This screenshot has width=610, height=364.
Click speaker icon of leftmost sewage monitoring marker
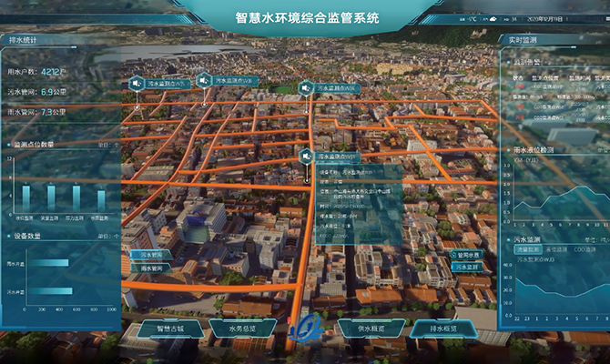pyautogui.click(x=136, y=83)
